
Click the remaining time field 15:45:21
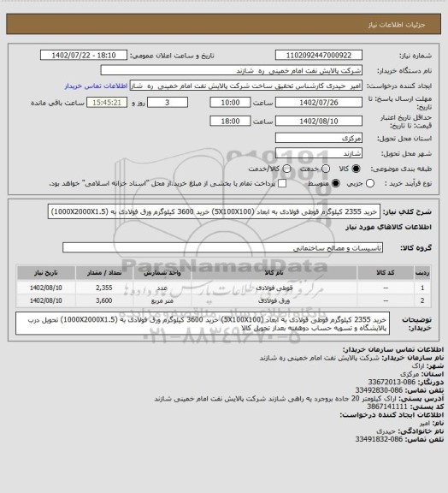click(107, 103)
